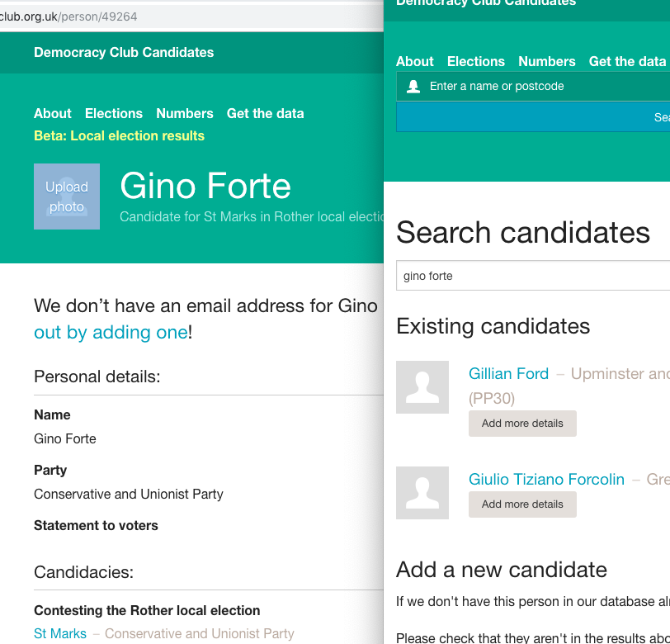This screenshot has width=670, height=644.
Task: Open the St Marks candidacy link
Action: point(60,633)
